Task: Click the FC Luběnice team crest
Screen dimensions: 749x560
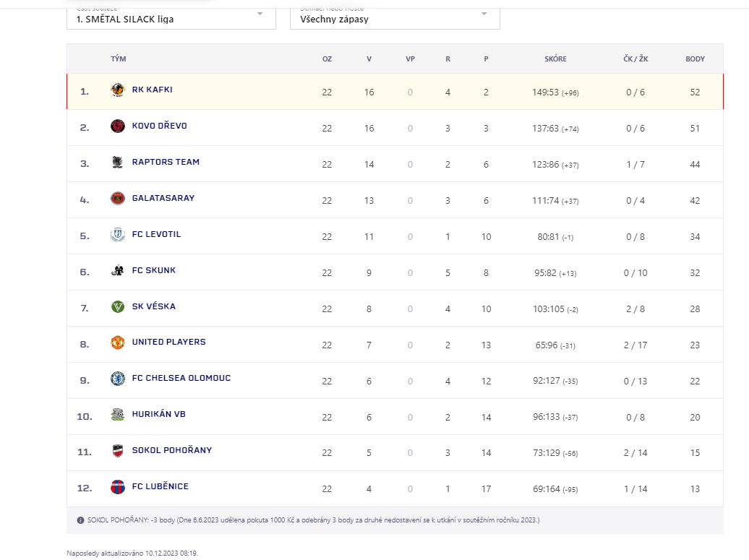Action: tap(118, 487)
